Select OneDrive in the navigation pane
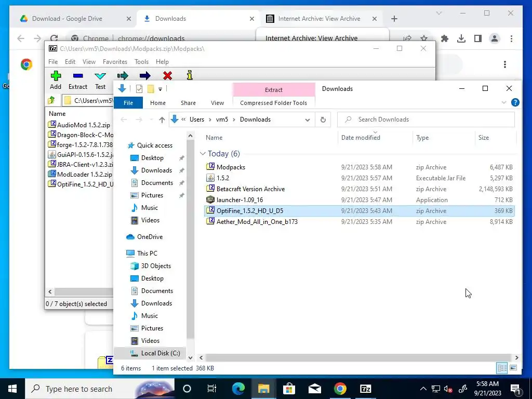The image size is (532, 399). click(150, 236)
